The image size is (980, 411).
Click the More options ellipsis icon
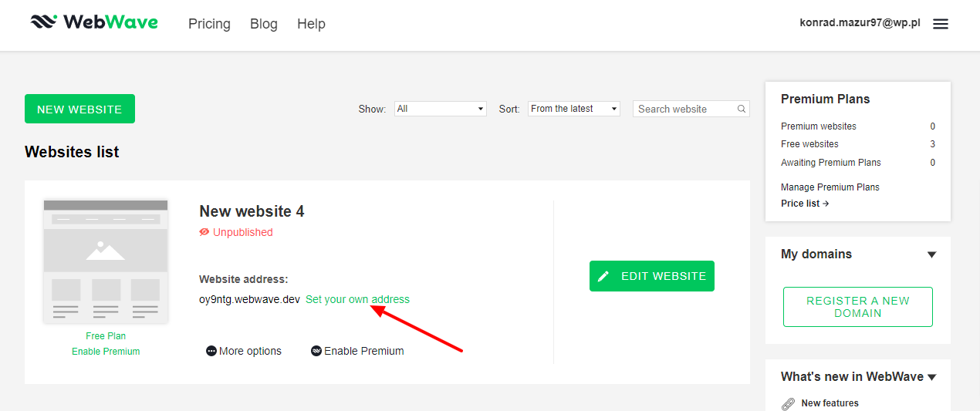(211, 351)
